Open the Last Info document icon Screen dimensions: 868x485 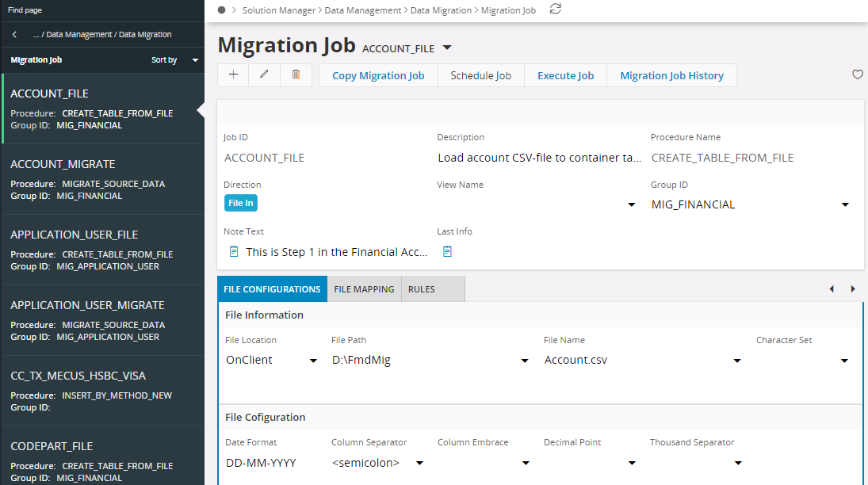pos(447,251)
